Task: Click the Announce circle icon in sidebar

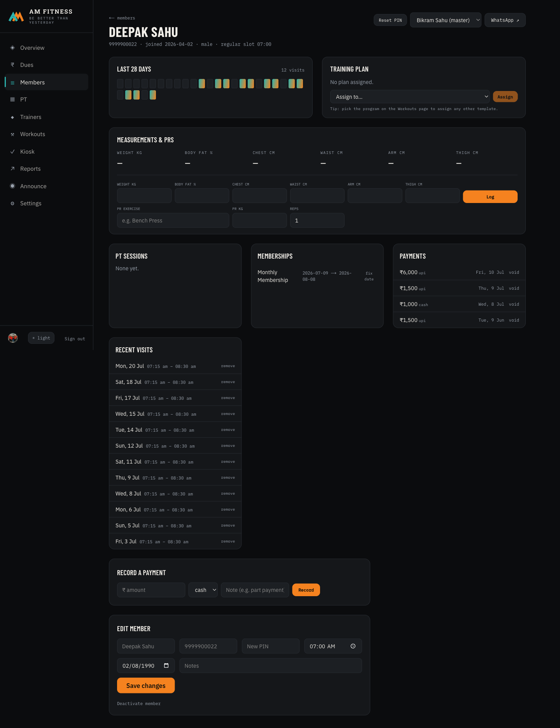Action: point(12,186)
